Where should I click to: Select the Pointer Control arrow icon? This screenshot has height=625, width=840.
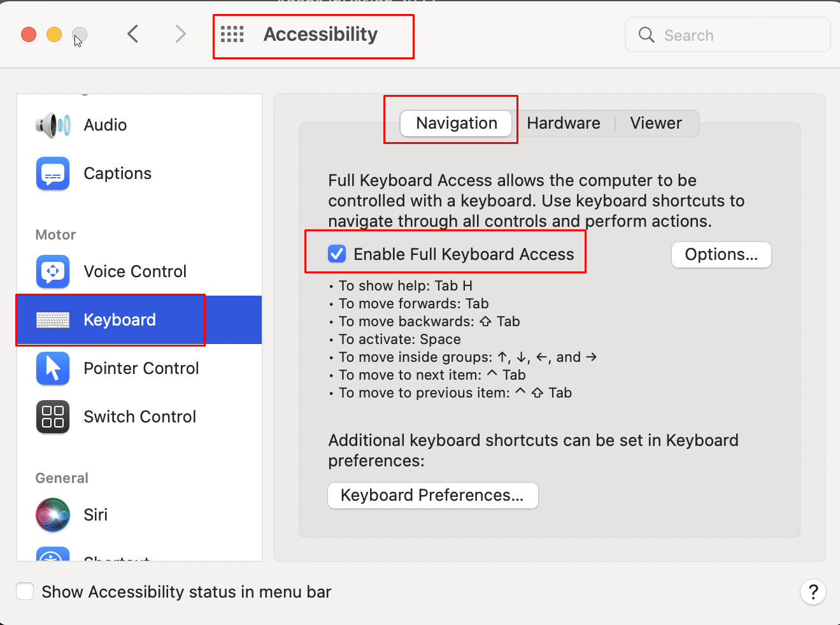[53, 368]
